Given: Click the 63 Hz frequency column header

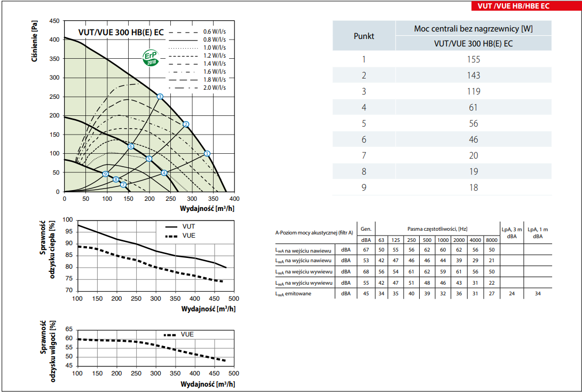Looking at the screenshot, I should pyautogui.click(x=381, y=240).
